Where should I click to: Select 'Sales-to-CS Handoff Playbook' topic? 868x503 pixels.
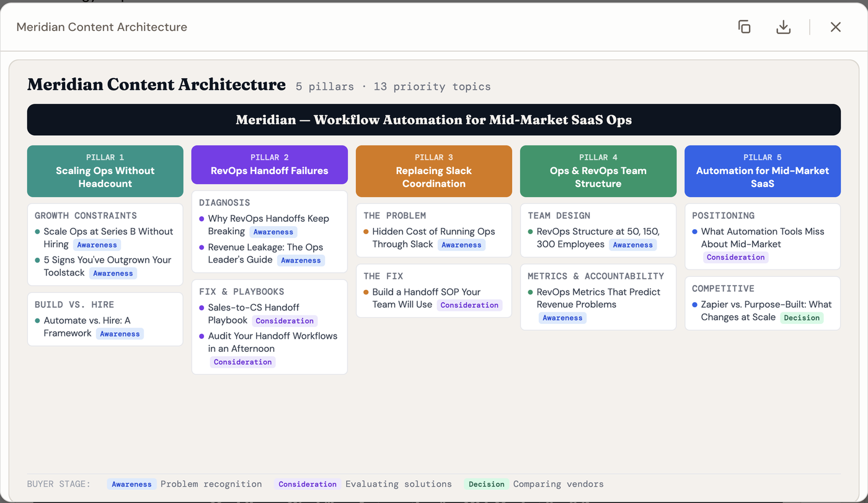coord(254,313)
